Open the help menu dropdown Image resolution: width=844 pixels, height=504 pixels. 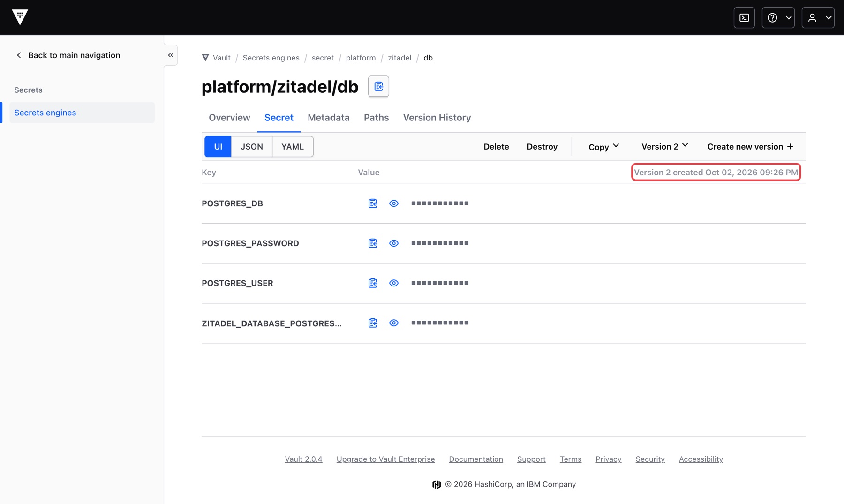[x=778, y=18]
